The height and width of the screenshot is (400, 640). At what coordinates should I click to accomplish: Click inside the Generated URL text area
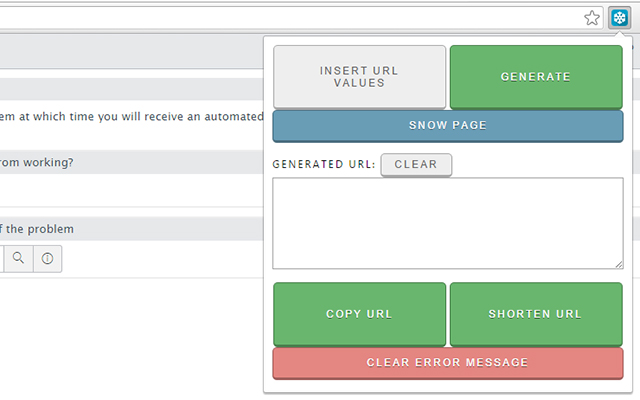click(447, 223)
